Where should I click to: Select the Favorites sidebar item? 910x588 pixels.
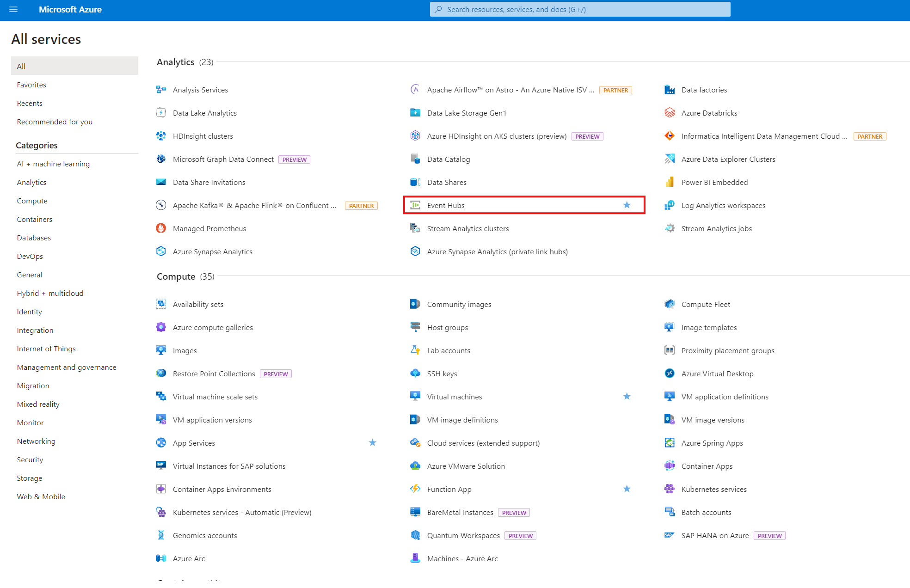pos(31,85)
